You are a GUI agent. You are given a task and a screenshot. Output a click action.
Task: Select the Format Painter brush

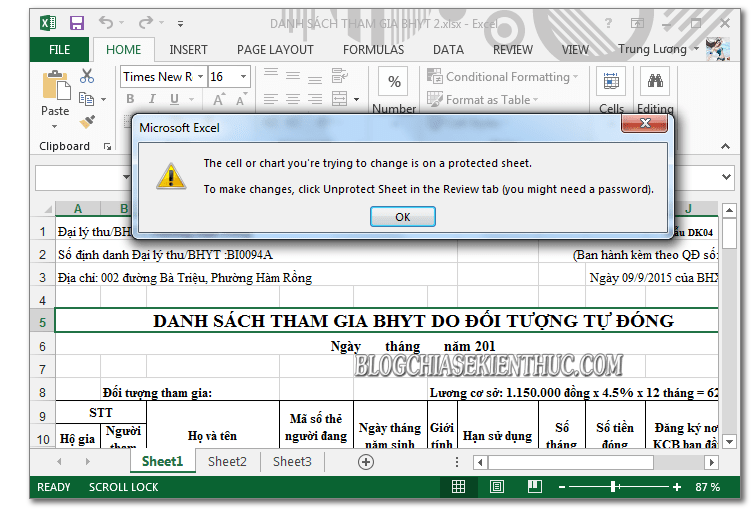point(87,121)
